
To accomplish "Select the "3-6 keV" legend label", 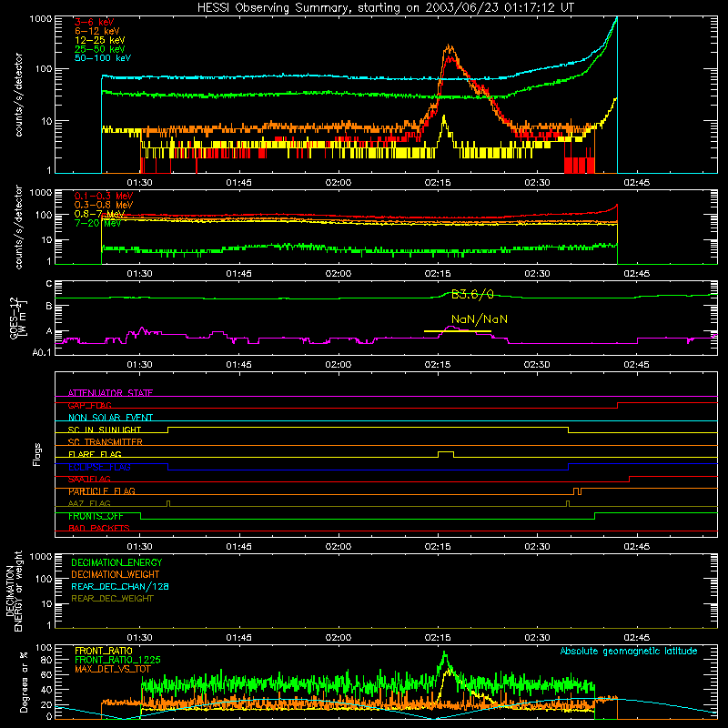I will tap(94, 22).
